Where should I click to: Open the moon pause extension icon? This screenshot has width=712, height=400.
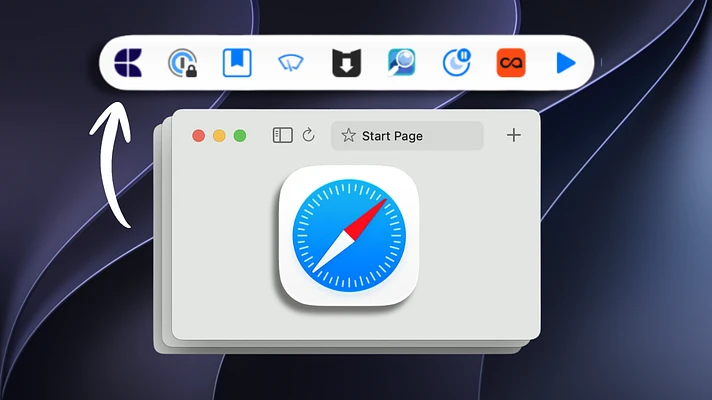click(x=456, y=62)
